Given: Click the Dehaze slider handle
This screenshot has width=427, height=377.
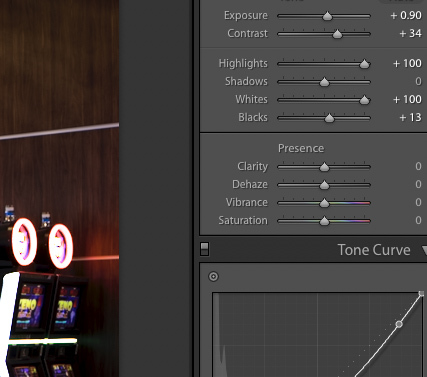Looking at the screenshot, I should click(x=324, y=185).
